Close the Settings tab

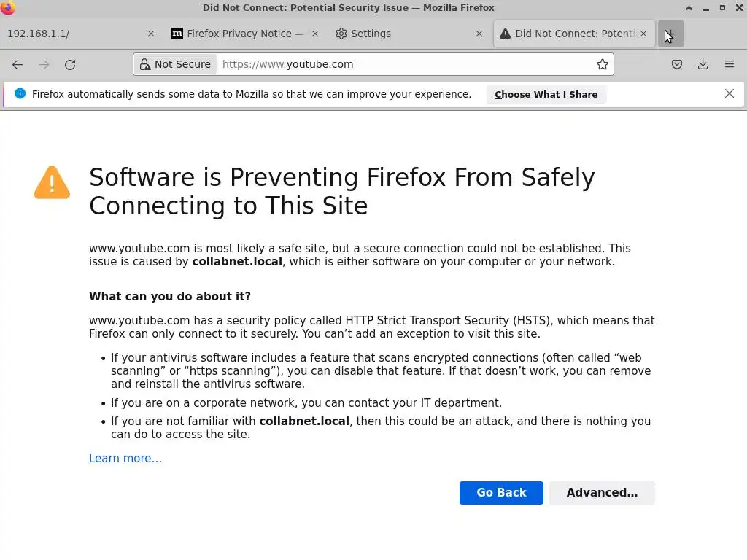(x=479, y=34)
